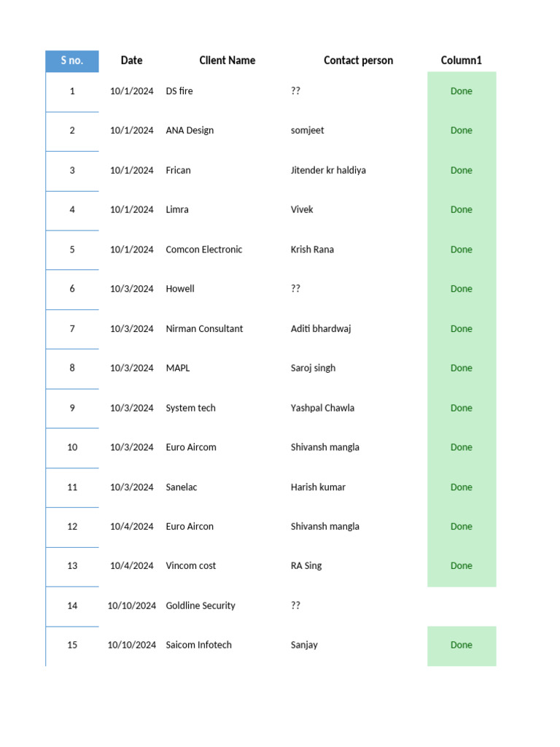Click the 'Goldline Security' client cell
Image resolution: width=560 pixels, height=747 pixels.
tap(201, 605)
